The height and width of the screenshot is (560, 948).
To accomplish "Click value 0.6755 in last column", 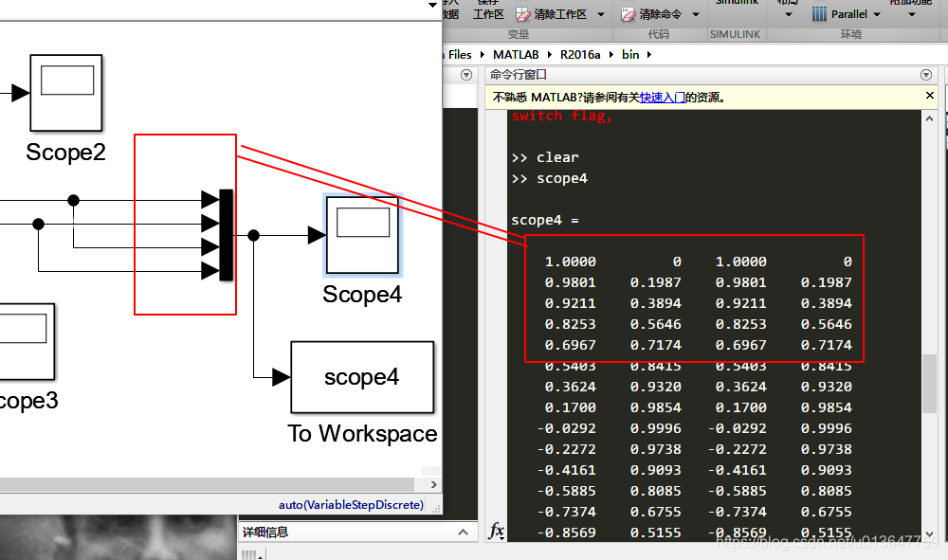I will 827,512.
